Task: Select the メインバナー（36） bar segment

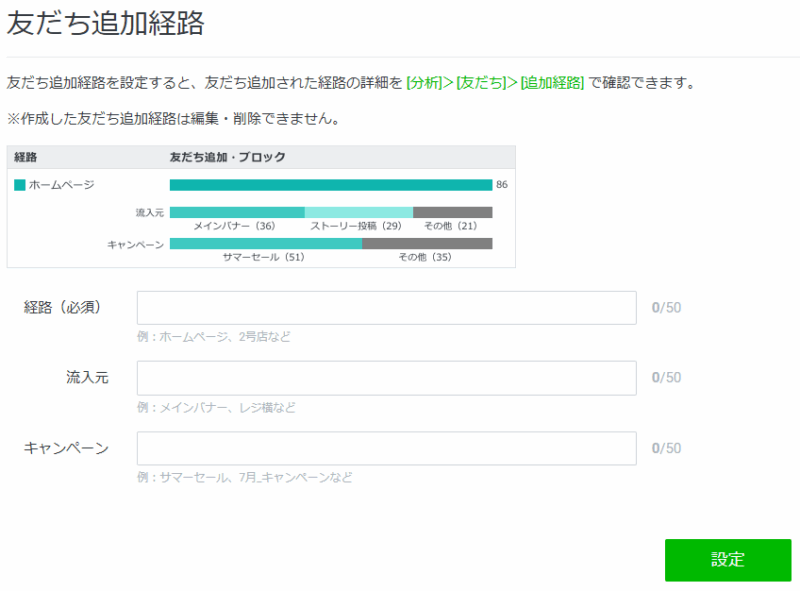Action: [237, 212]
